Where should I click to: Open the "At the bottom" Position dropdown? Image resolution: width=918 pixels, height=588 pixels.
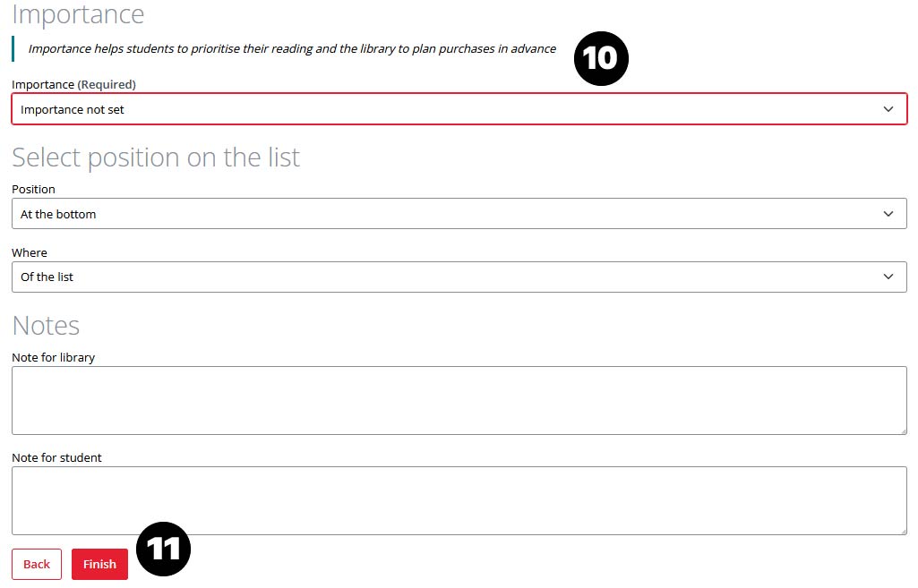(x=448, y=214)
